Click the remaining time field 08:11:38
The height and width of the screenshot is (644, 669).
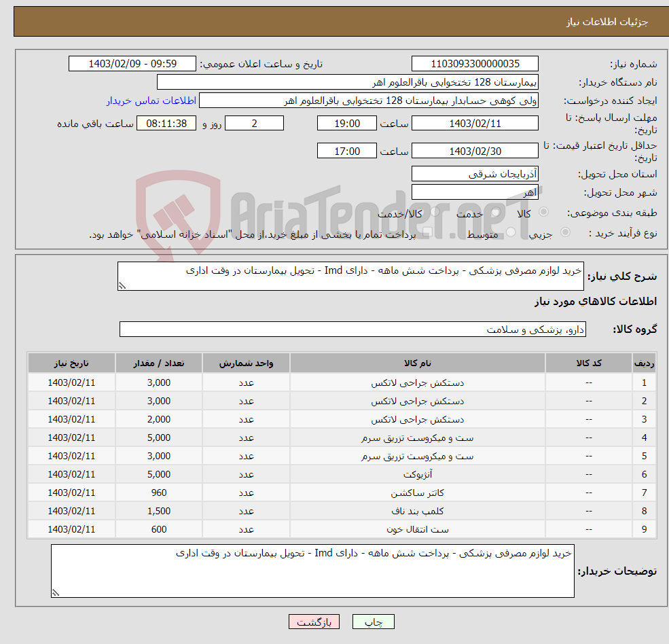pos(166,124)
